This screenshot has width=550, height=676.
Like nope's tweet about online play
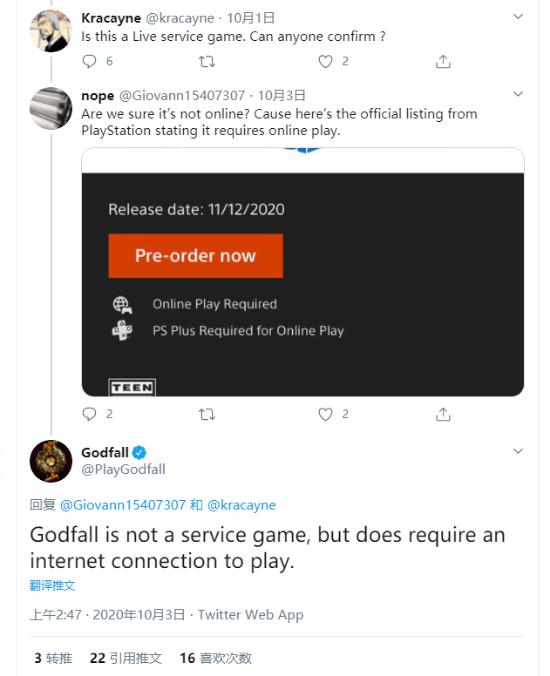(x=325, y=414)
